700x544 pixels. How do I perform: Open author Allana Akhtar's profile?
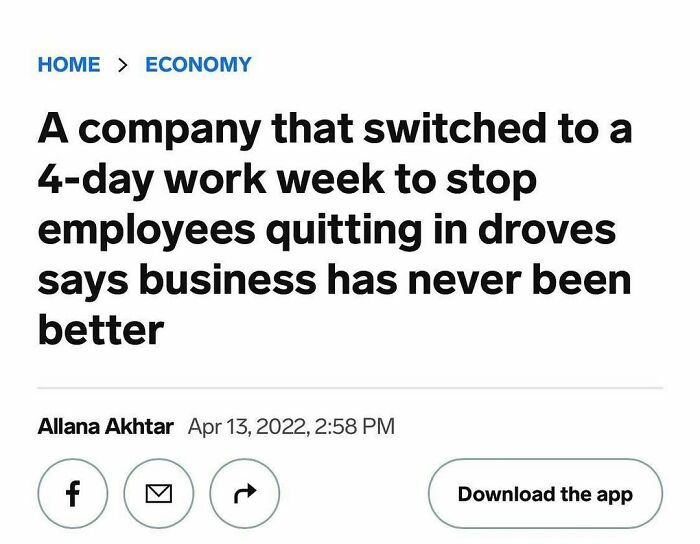tap(105, 426)
